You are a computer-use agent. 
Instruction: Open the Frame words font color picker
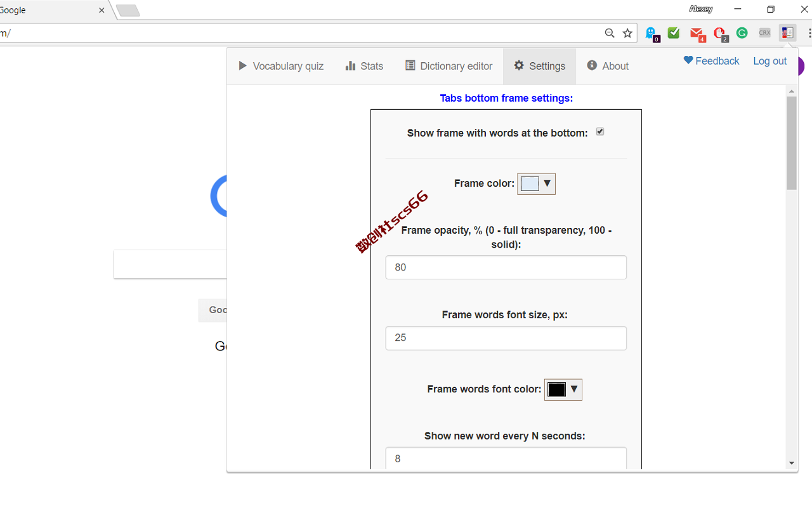point(563,390)
